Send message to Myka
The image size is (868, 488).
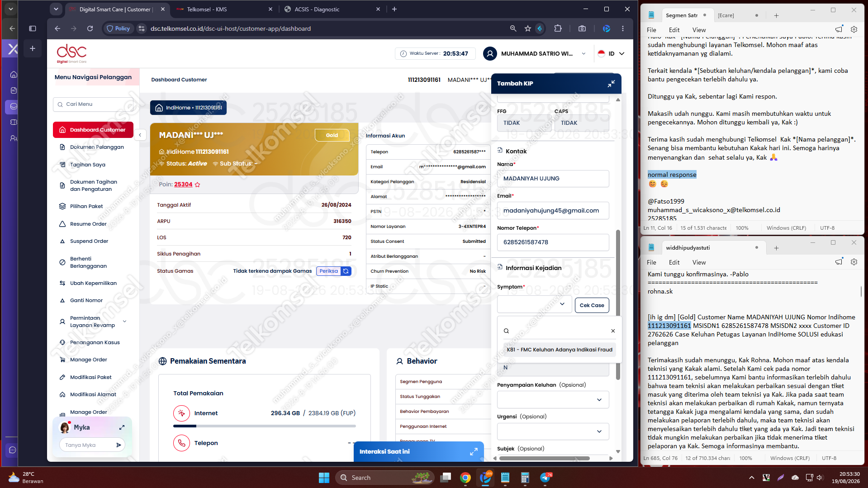(x=119, y=445)
